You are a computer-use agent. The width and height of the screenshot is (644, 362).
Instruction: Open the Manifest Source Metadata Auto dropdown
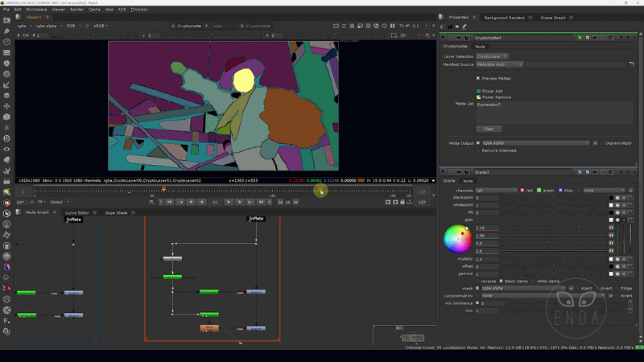[x=499, y=64]
